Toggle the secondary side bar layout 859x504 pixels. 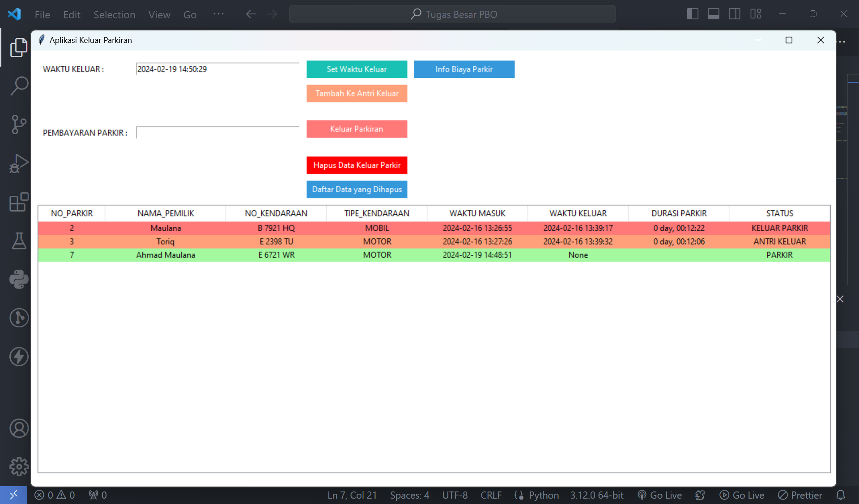pos(734,14)
